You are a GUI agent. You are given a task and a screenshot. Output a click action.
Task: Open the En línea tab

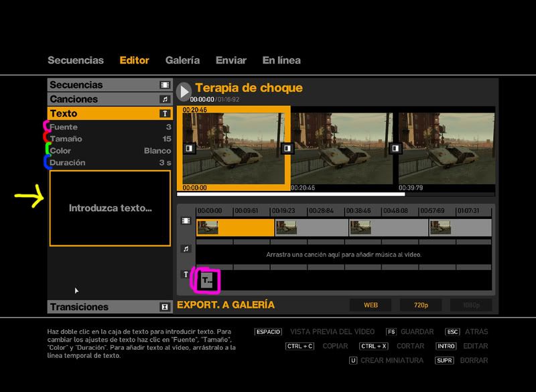coord(281,60)
